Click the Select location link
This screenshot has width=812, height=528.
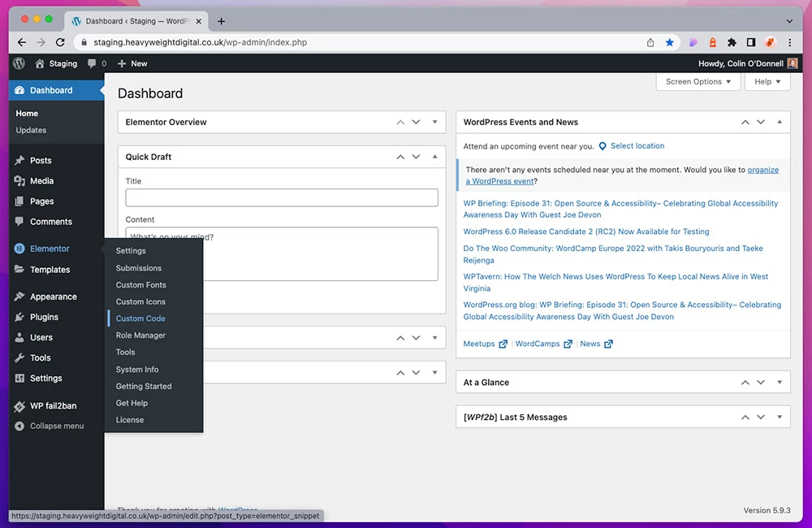click(637, 146)
